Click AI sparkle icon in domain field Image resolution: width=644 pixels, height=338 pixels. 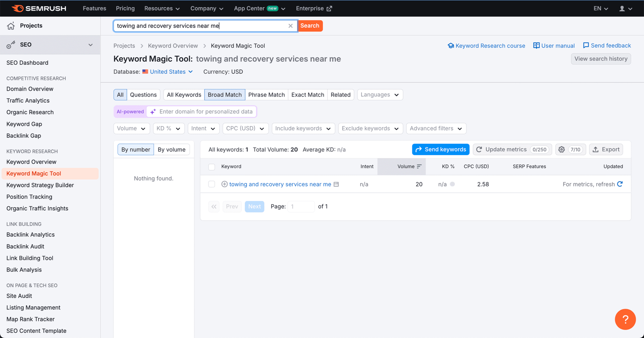tap(153, 112)
